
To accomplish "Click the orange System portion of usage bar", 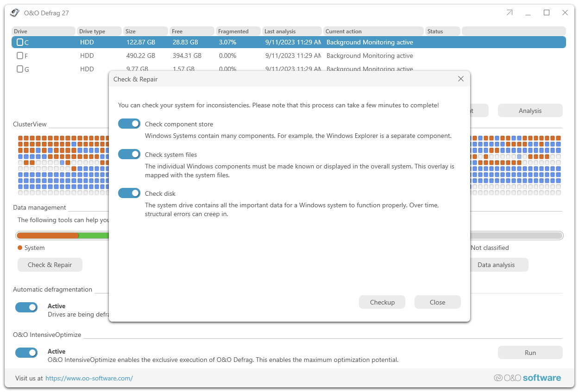I will tap(48, 236).
